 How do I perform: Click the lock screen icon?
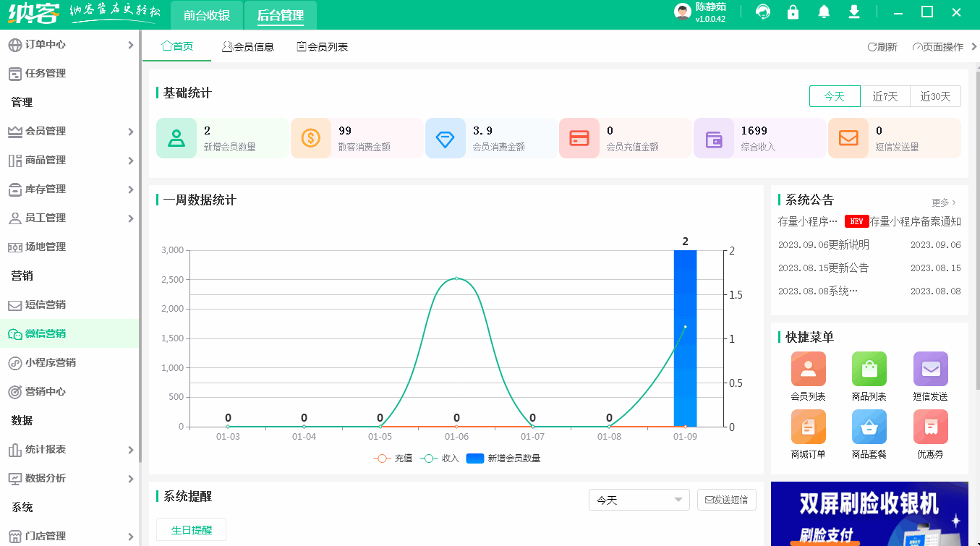point(793,12)
